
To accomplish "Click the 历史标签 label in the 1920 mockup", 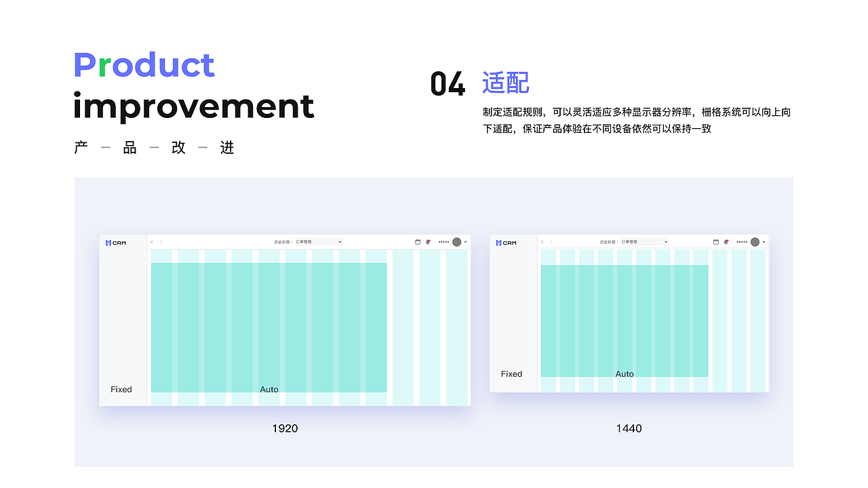I will coord(283,242).
